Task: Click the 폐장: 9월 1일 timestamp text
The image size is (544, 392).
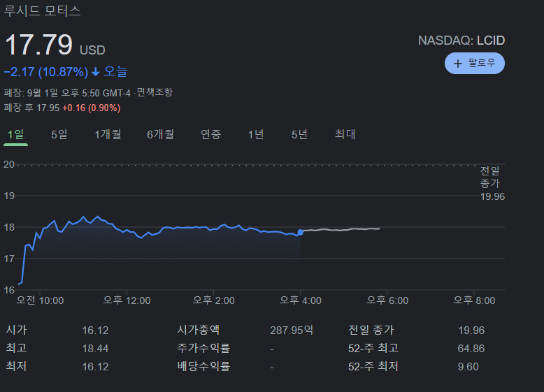Action: pyautogui.click(x=67, y=93)
